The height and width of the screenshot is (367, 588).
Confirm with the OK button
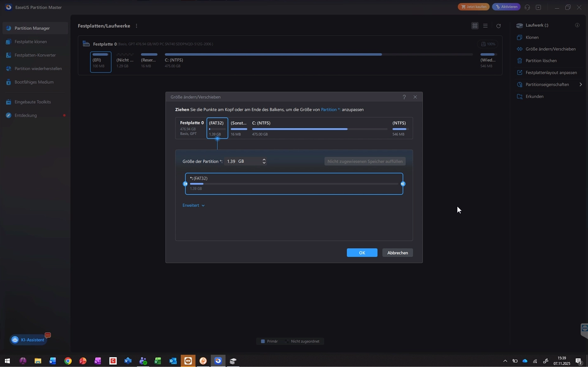[x=362, y=253]
